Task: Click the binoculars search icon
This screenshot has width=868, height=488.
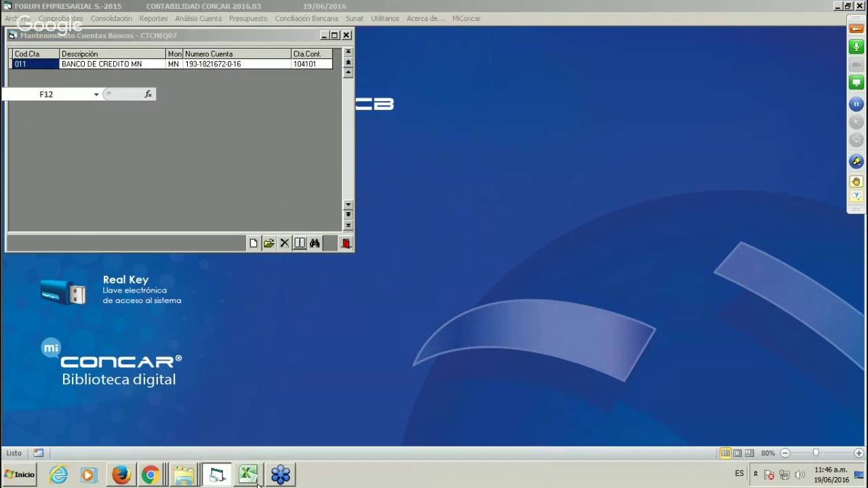Action: (x=315, y=243)
